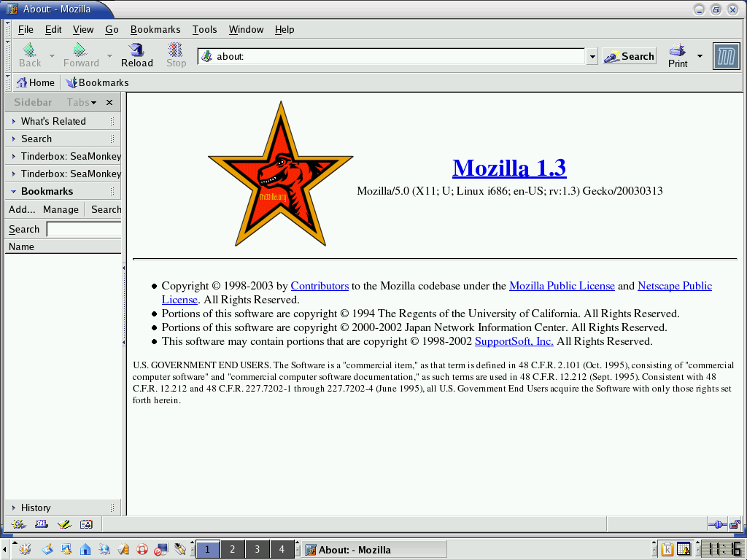Image resolution: width=747 pixels, height=560 pixels.
Task: Click the monitor with red arrow panel icon
Action: (161, 550)
